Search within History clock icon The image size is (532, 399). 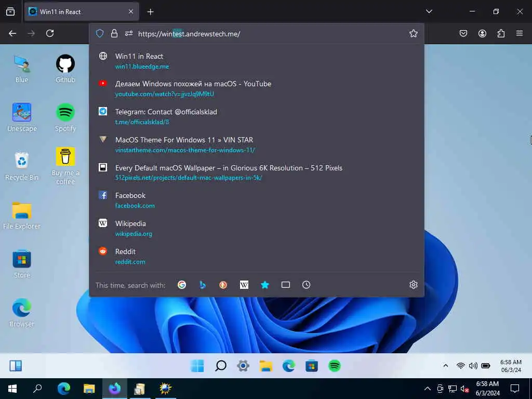[x=307, y=285]
